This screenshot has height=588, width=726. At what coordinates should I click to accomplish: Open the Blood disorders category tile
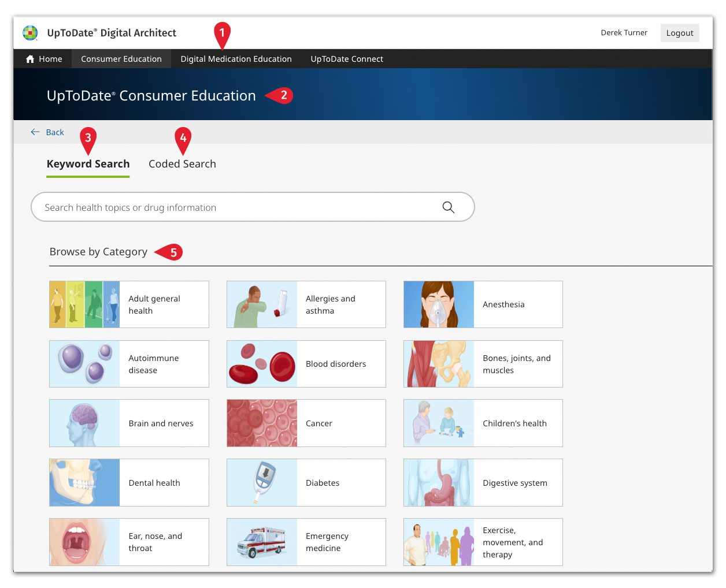[x=306, y=364]
